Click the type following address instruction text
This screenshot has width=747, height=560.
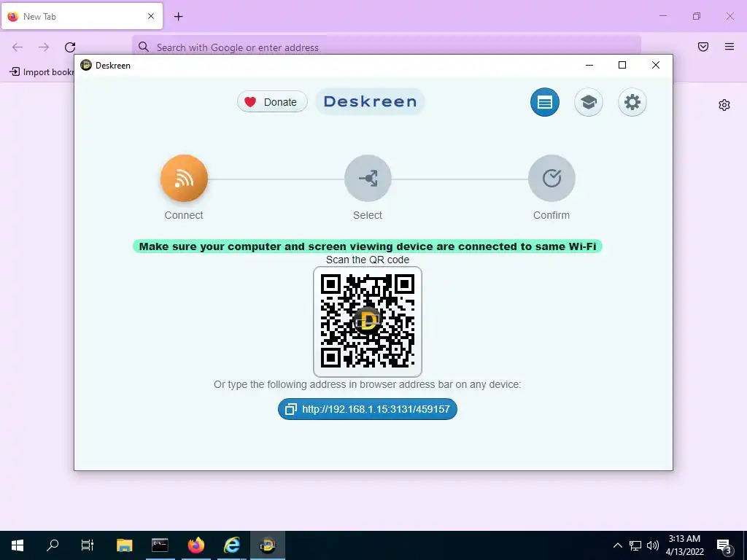tap(368, 384)
